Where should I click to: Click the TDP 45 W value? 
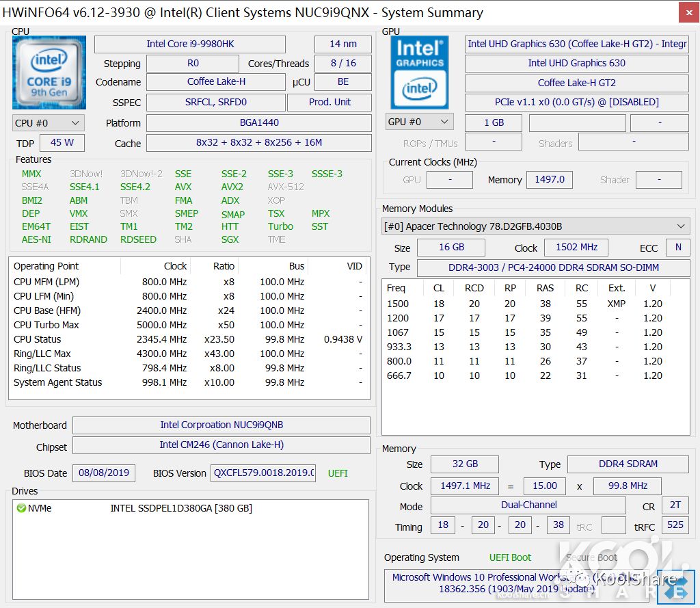(x=62, y=143)
